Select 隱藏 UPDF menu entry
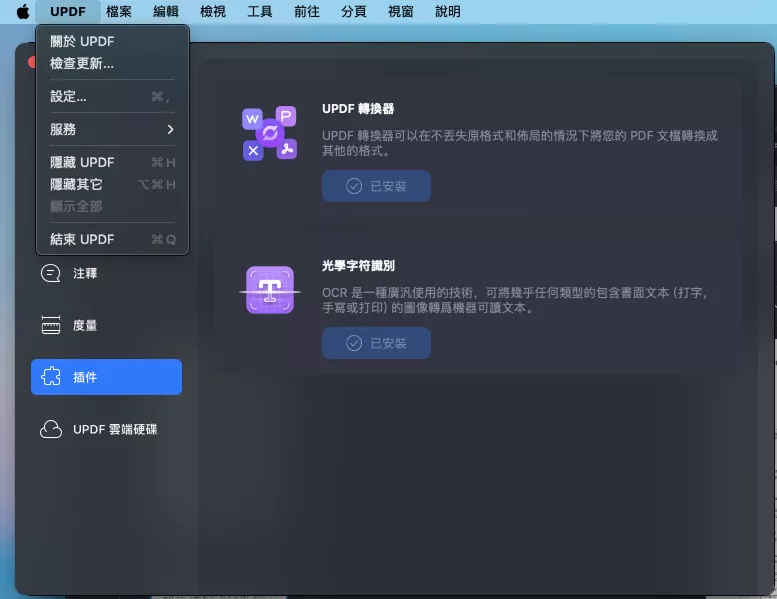Screen dimensions: 777x599 (112, 163)
